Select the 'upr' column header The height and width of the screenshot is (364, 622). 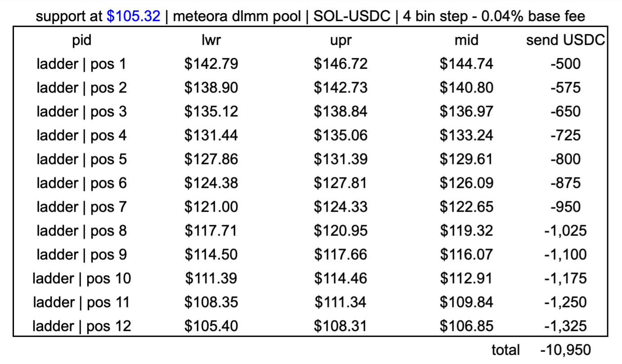pos(340,40)
